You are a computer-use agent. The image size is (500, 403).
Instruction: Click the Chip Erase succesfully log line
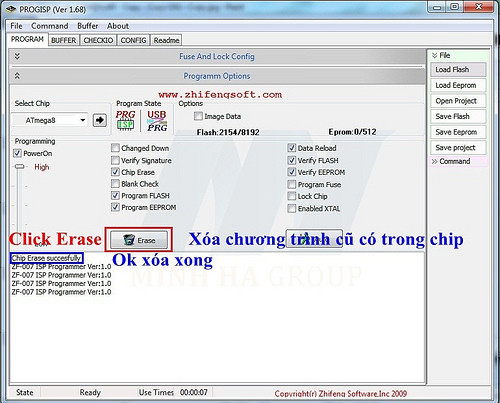[x=46, y=258]
